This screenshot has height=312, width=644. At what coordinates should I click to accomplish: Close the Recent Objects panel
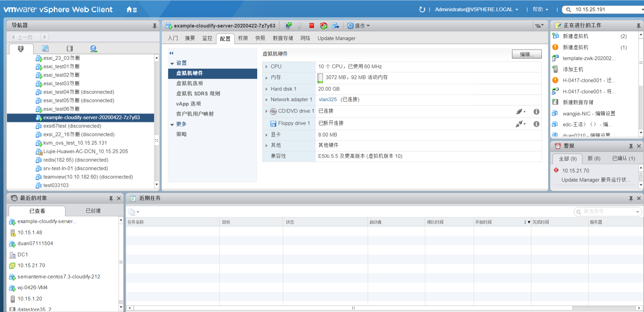click(119, 198)
